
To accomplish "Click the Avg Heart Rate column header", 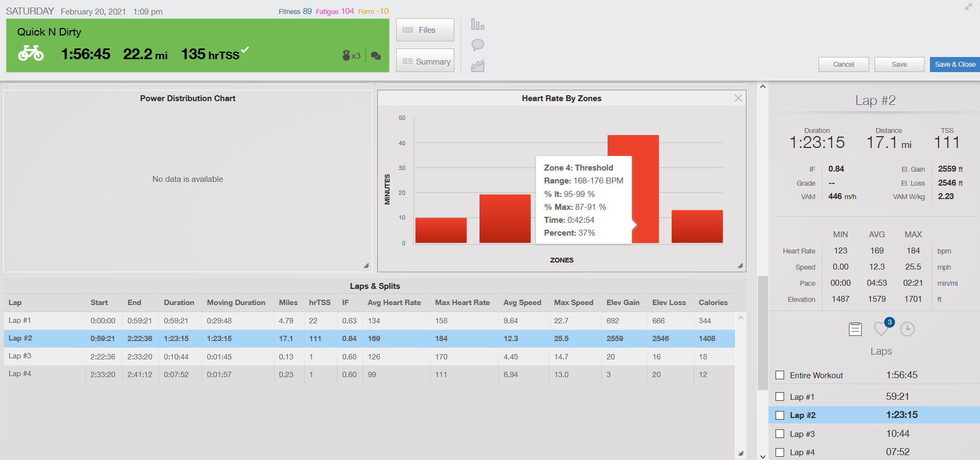I will 394,302.
